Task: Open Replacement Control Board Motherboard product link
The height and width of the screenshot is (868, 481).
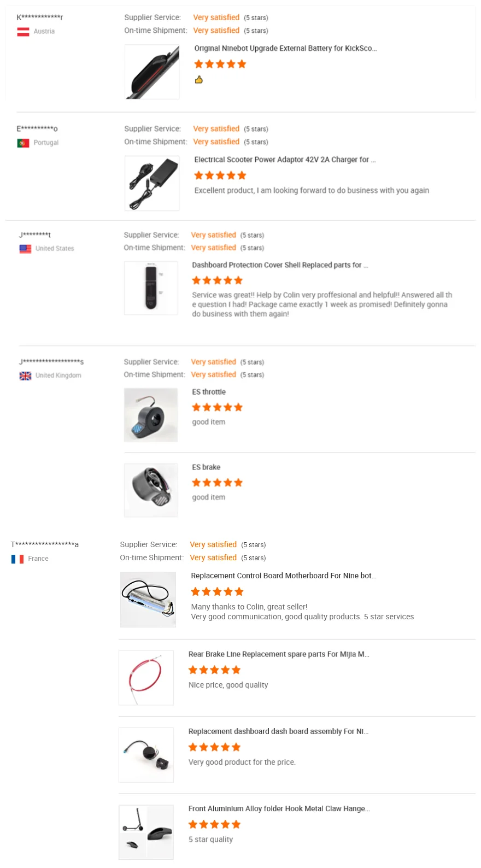Action: 284,576
